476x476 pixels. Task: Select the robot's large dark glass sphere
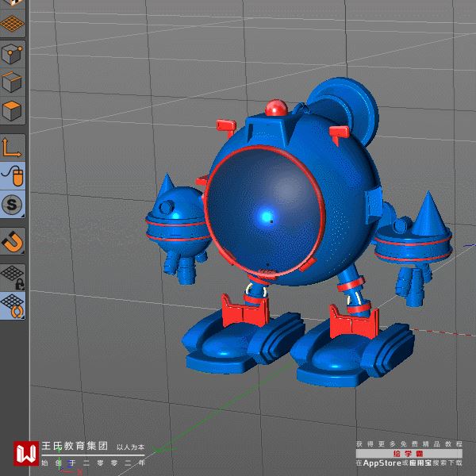point(264,211)
